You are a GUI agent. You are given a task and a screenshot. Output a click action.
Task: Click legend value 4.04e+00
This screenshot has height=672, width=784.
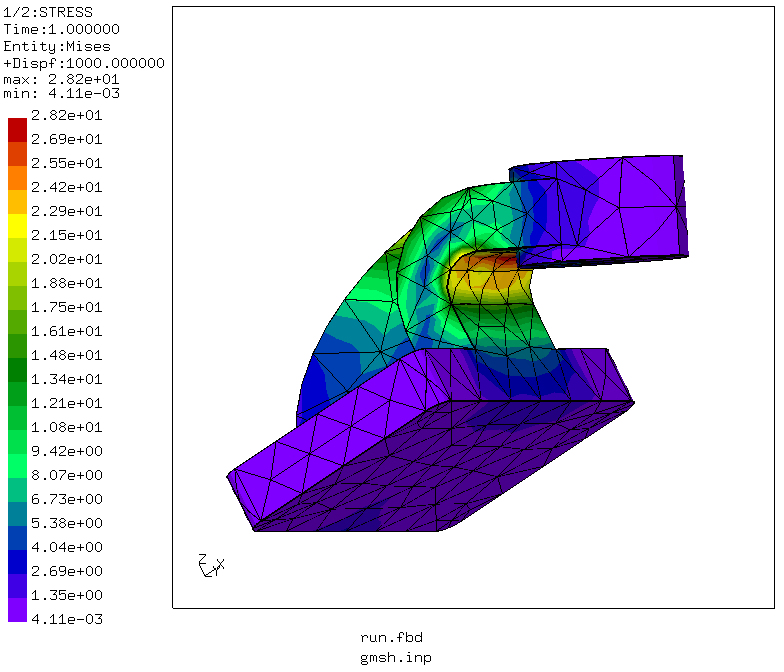(66, 547)
